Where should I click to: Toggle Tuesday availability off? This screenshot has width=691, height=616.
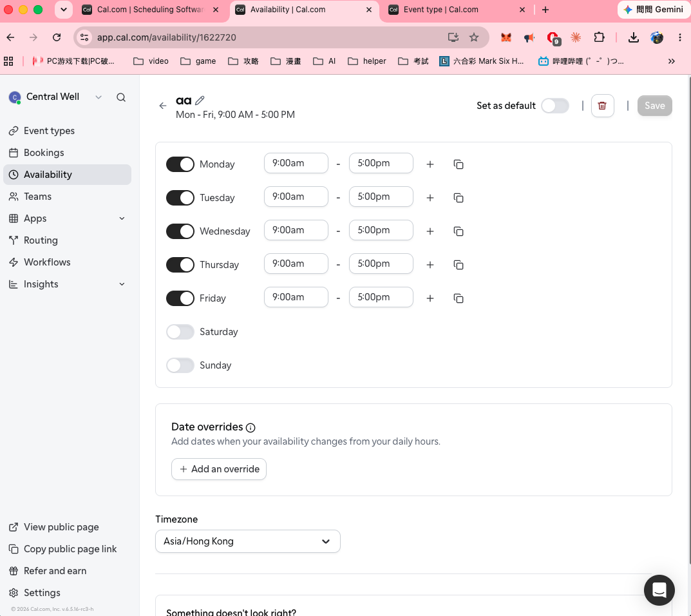pyautogui.click(x=180, y=198)
